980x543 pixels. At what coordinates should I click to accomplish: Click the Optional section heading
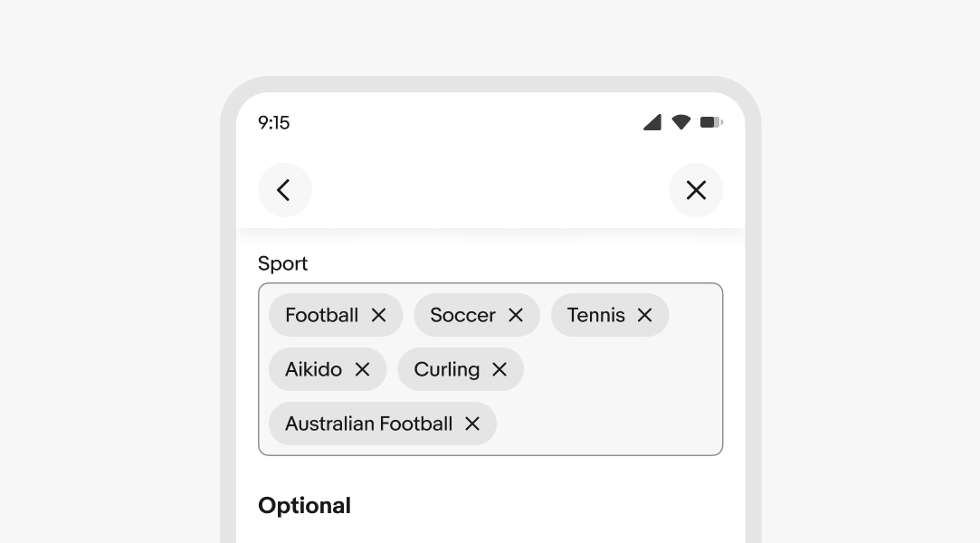click(304, 506)
